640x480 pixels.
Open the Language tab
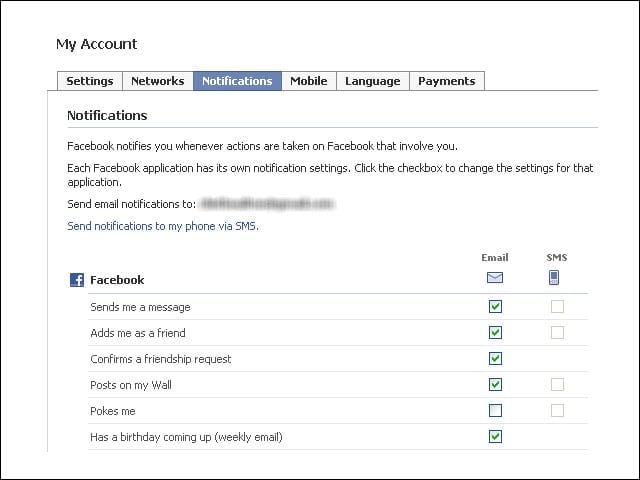[373, 81]
